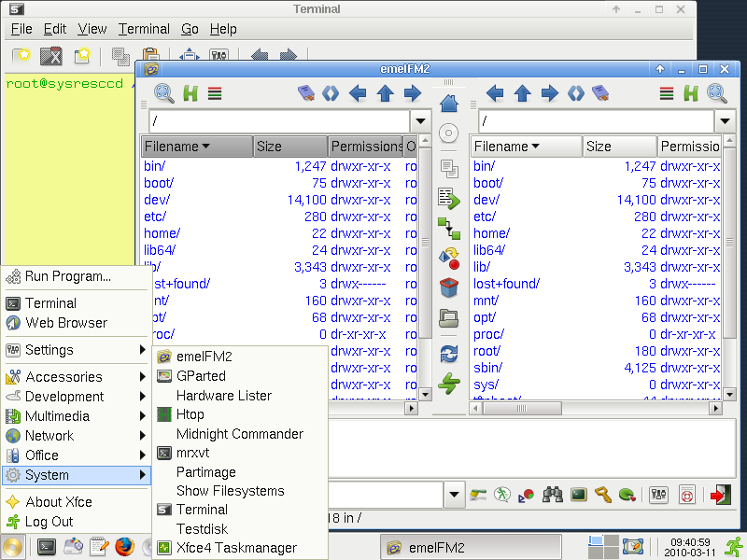Click the left pane horizontal scrollbar
Viewport: 747px width, 560px height.
tap(280, 409)
